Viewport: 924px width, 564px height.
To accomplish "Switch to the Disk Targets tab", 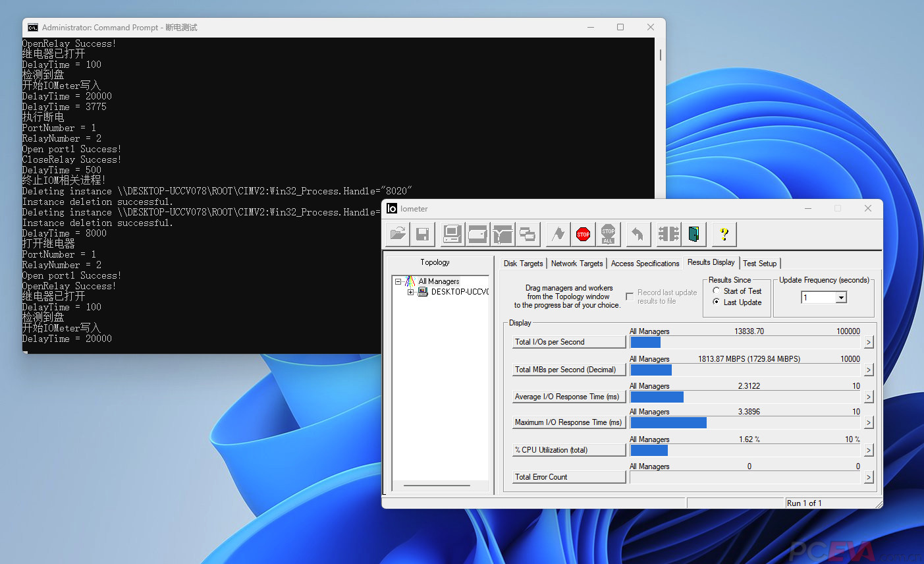I will coord(523,264).
